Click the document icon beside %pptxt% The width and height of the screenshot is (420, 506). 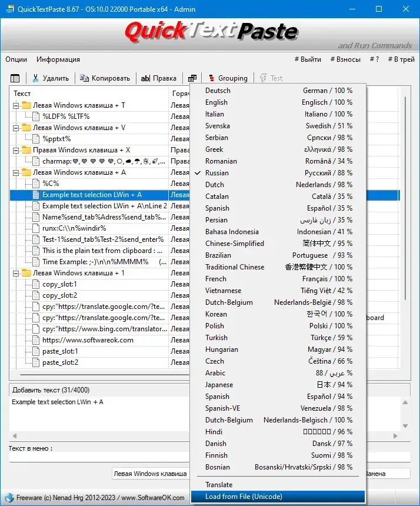tap(36, 139)
